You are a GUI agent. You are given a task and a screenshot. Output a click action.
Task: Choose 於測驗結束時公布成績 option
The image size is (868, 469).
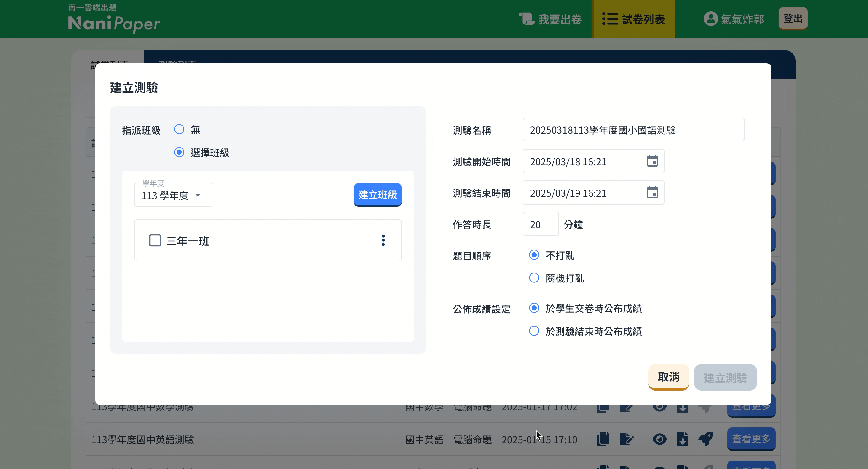(x=534, y=331)
